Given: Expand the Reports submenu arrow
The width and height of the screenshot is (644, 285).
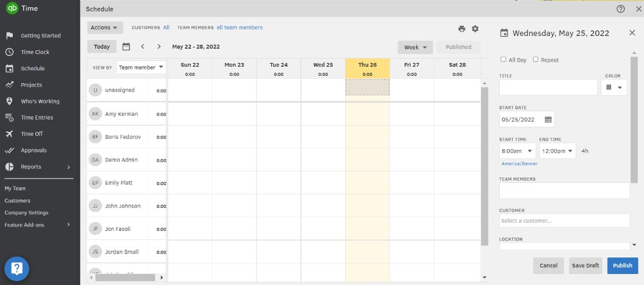Looking at the screenshot, I should click(x=69, y=167).
